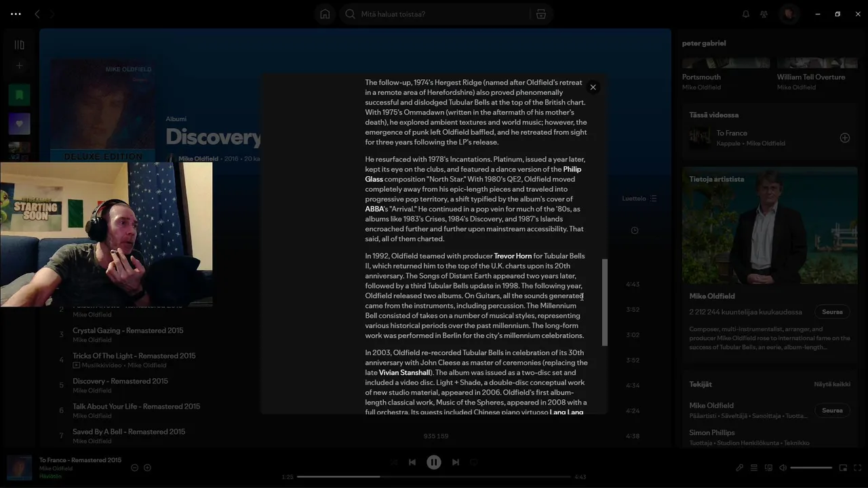Open the Home page icon

(x=325, y=14)
